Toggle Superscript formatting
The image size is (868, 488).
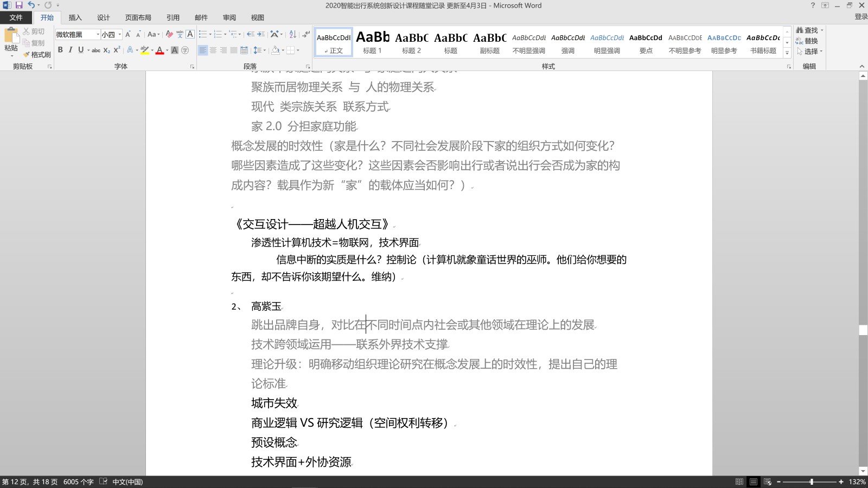(x=117, y=50)
